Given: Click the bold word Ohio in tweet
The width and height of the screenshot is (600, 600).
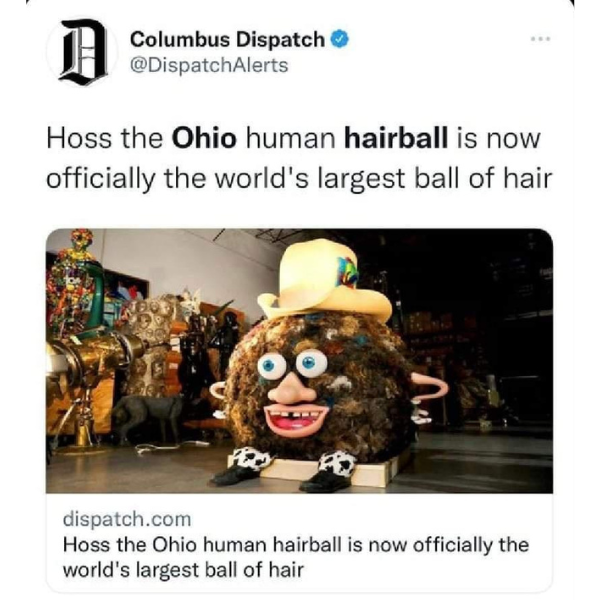Looking at the screenshot, I should (x=204, y=138).
